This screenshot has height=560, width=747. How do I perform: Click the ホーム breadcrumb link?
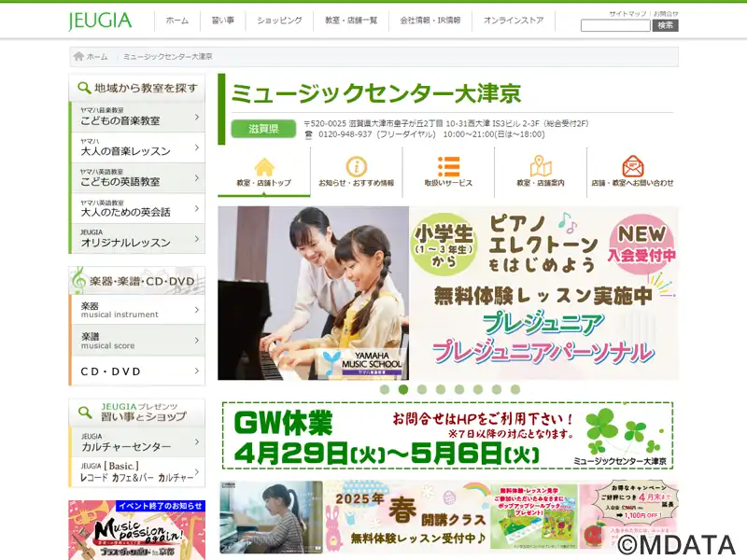pos(97,57)
